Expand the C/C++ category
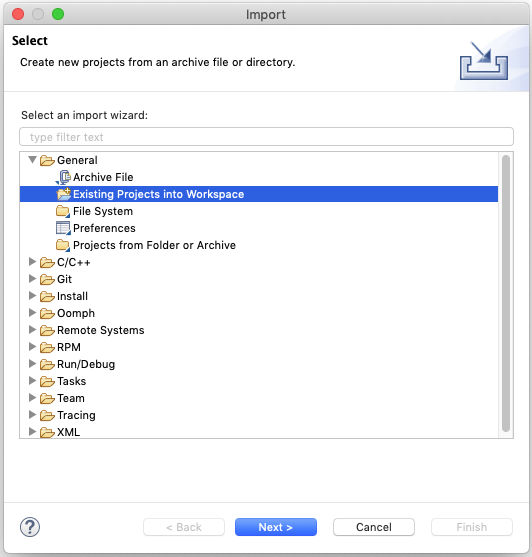 pos(32,262)
